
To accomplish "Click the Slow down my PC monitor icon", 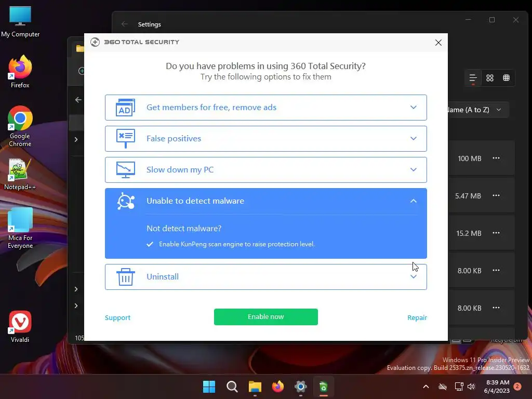I will (x=125, y=170).
